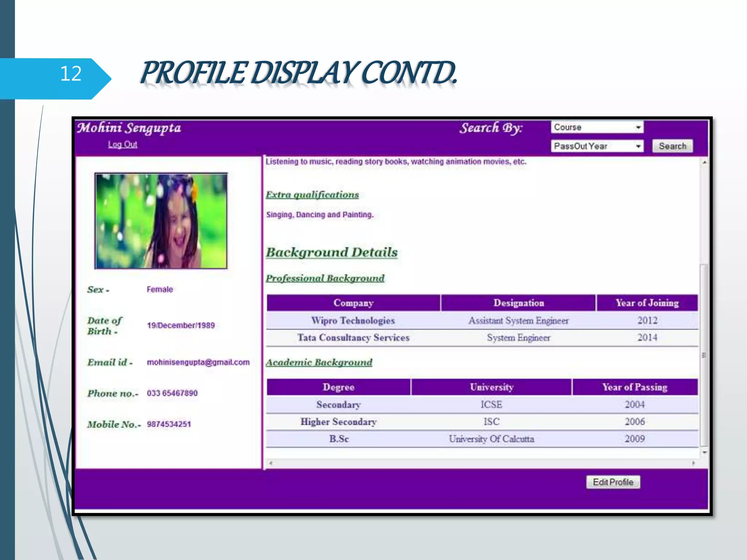Click passing year 2006

635,422
